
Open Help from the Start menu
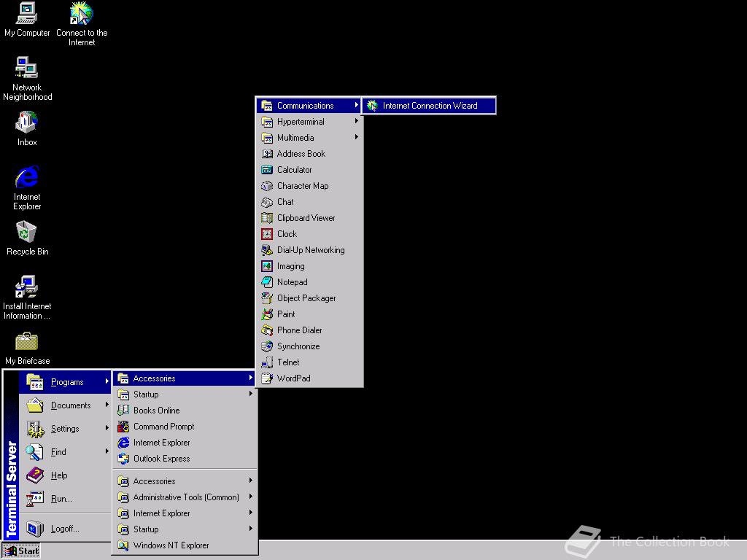tap(65, 475)
